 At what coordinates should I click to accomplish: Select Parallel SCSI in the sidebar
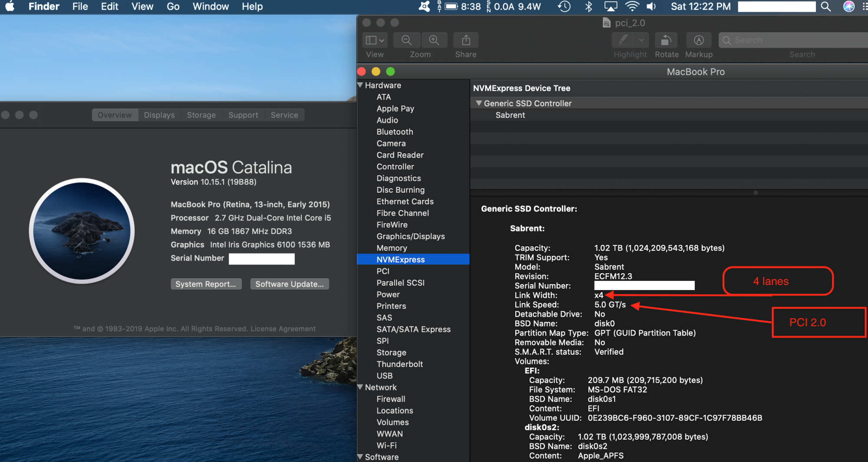pyautogui.click(x=400, y=283)
